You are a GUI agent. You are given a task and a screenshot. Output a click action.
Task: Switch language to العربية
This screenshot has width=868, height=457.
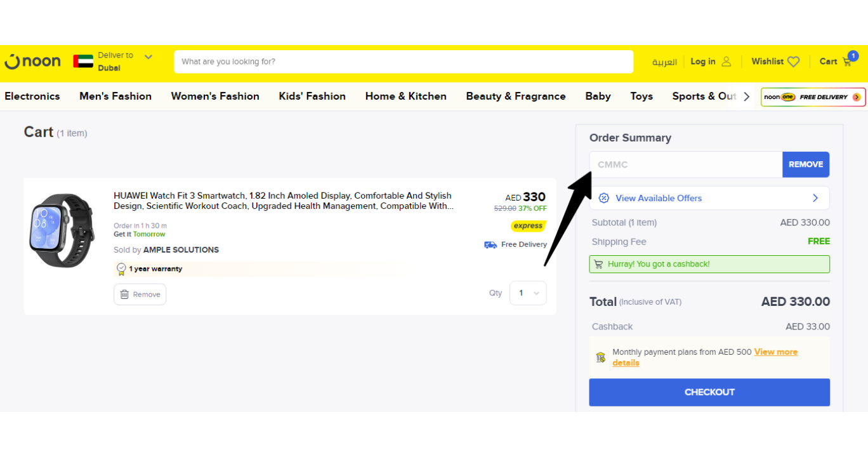click(x=664, y=62)
